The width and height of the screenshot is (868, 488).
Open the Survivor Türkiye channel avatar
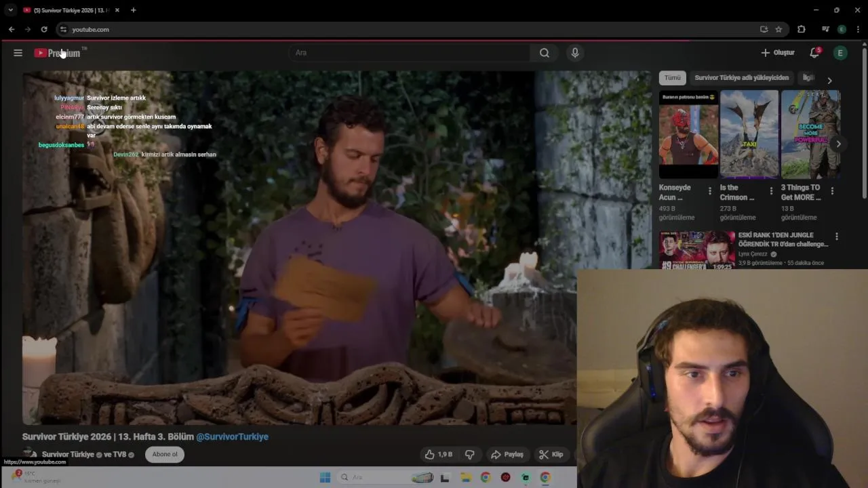[x=30, y=453]
